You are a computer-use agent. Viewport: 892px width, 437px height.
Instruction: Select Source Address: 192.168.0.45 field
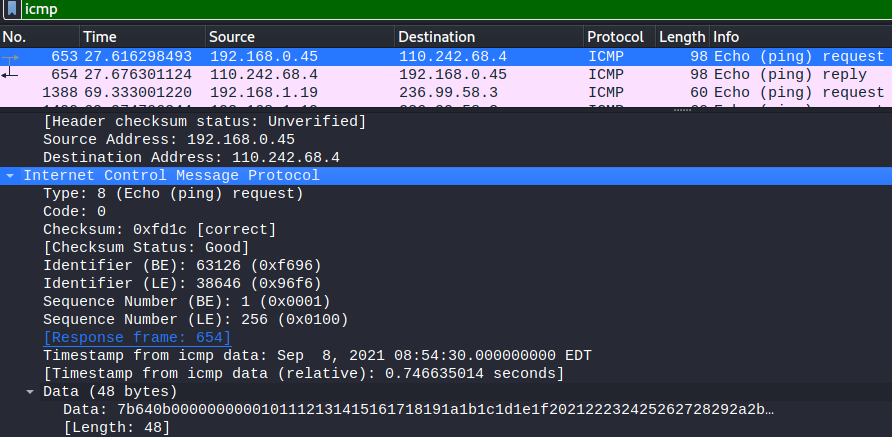[169, 139]
